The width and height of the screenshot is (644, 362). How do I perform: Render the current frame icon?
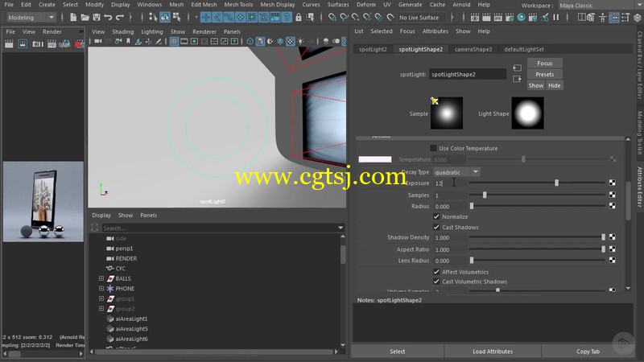click(x=486, y=17)
